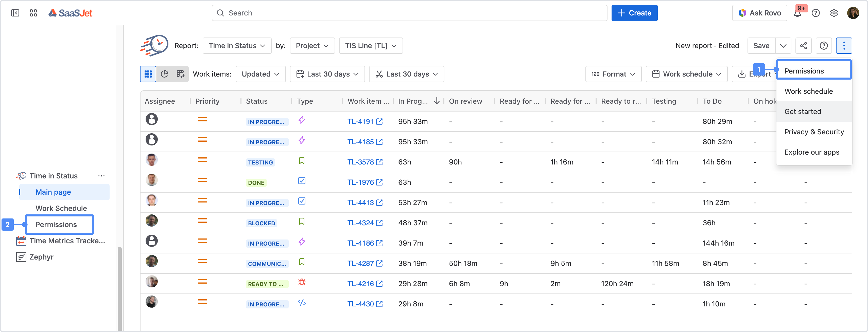This screenshot has height=332, width=868.
Task: Switch to pivot table view icon
Action: coord(181,74)
